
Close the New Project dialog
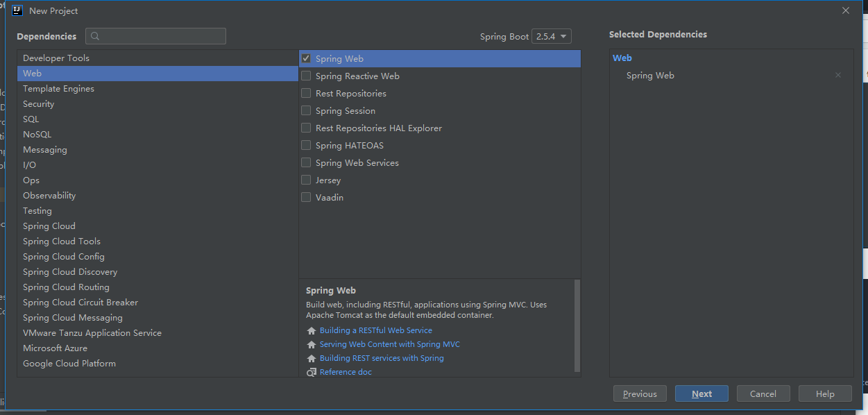point(846,10)
